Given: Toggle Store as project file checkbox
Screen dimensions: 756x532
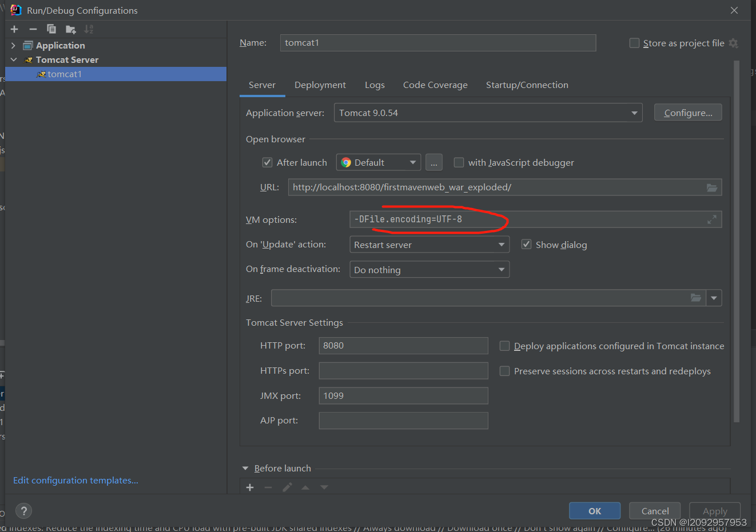Looking at the screenshot, I should 634,43.
